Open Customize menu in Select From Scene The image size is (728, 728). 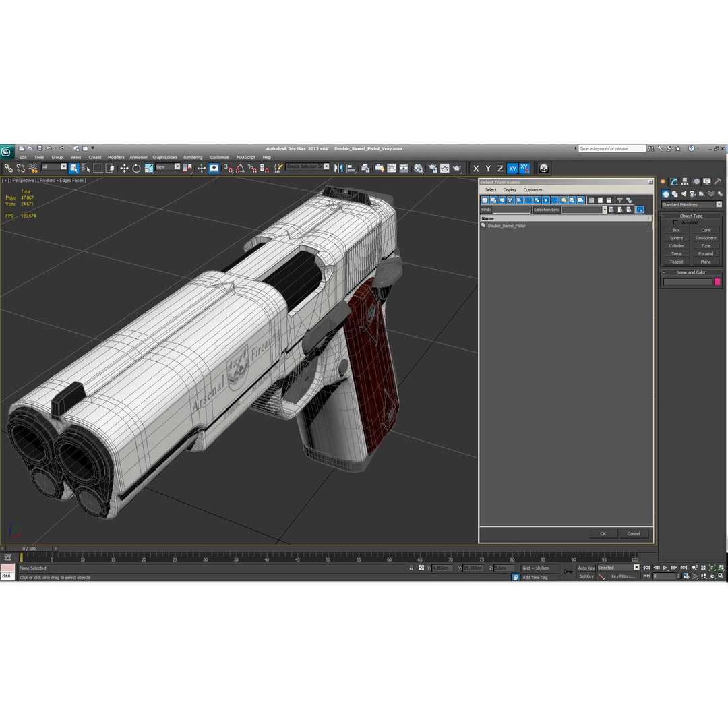pyautogui.click(x=533, y=190)
